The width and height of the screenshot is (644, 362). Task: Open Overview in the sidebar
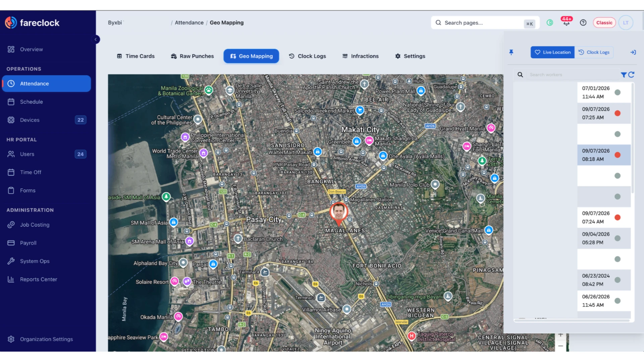click(46, 49)
